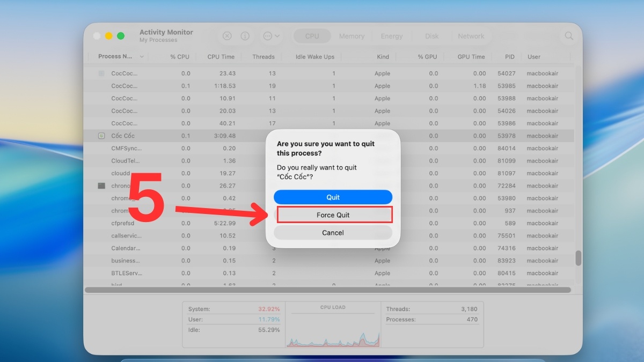This screenshot has height=362, width=644.
Task: Click the System '32.92%' value
Action: point(269,309)
